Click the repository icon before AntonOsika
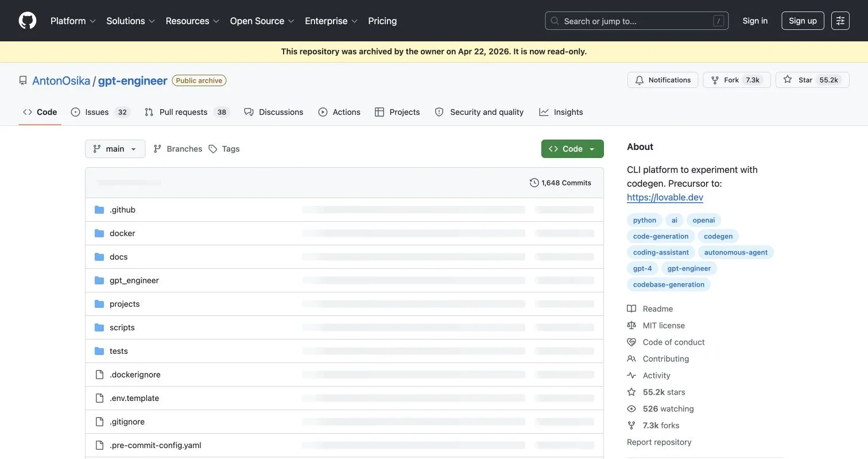The image size is (868, 459). click(23, 80)
